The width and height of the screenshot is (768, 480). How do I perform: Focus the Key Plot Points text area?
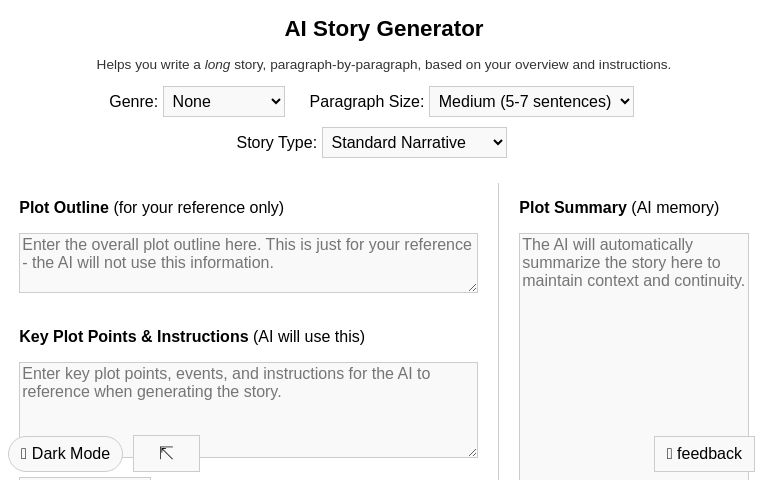248,409
